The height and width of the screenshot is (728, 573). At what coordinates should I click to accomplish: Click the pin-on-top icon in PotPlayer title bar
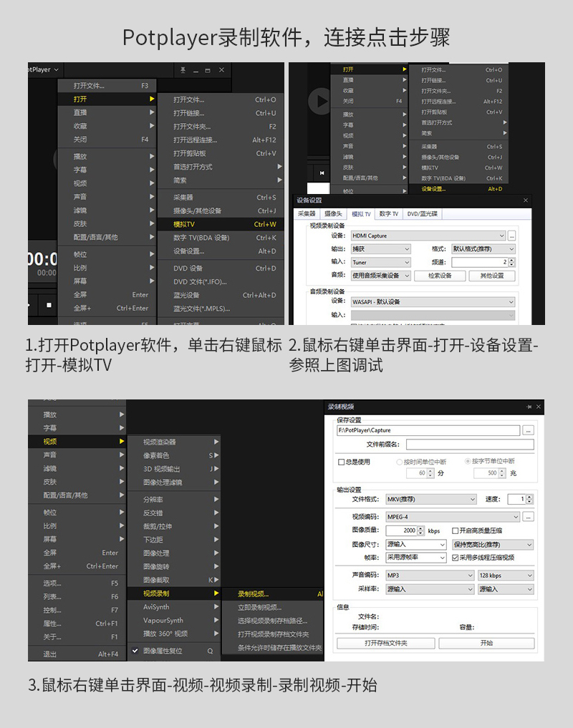pos(183,70)
